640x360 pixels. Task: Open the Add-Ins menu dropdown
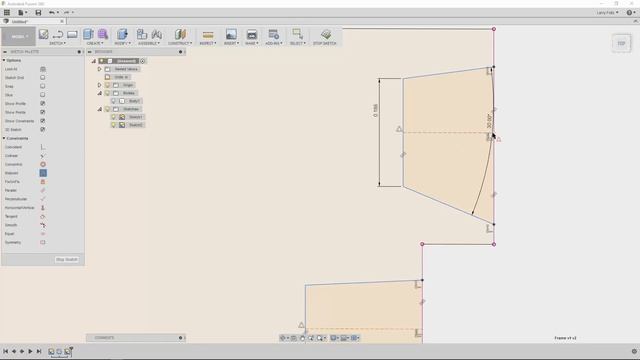pyautogui.click(x=274, y=43)
